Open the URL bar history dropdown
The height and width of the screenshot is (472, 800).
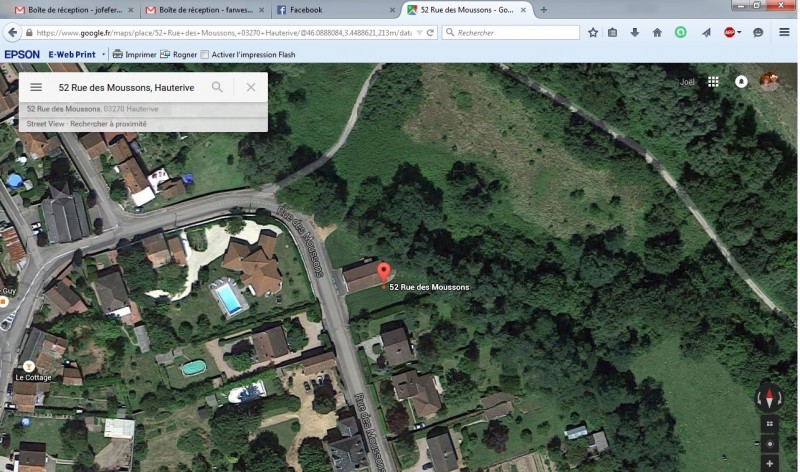(419, 33)
